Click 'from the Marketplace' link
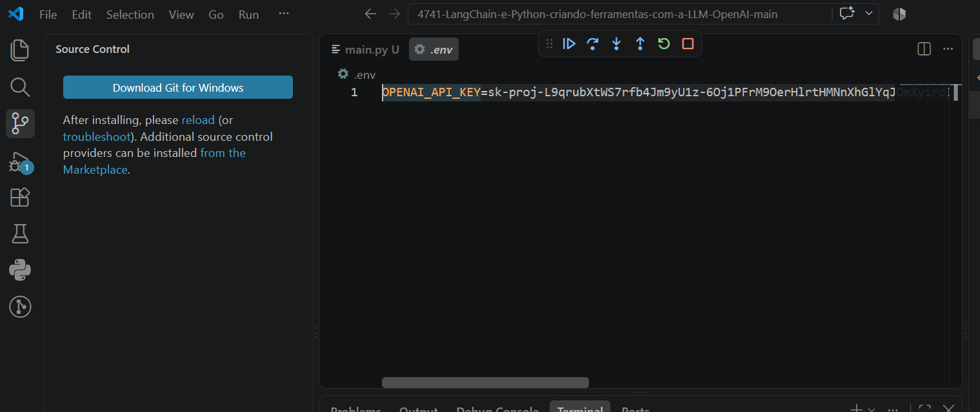Image resolution: width=980 pixels, height=412 pixels. (154, 161)
